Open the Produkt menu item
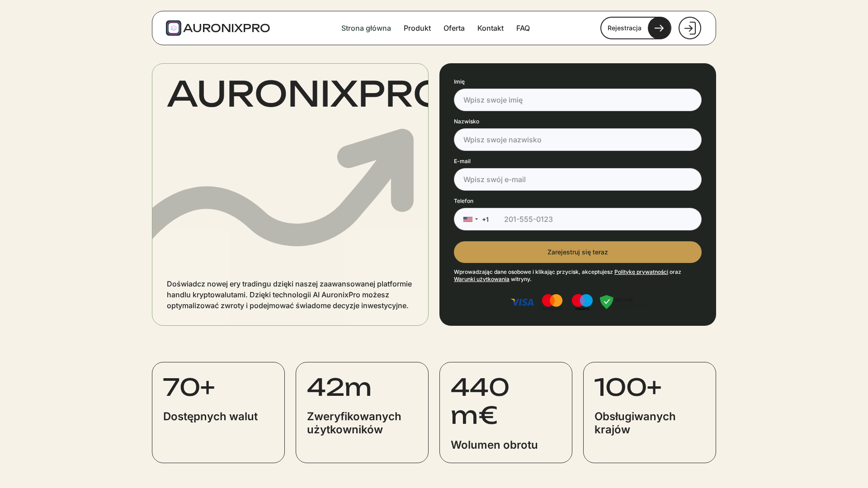This screenshot has width=868, height=488. click(x=417, y=28)
